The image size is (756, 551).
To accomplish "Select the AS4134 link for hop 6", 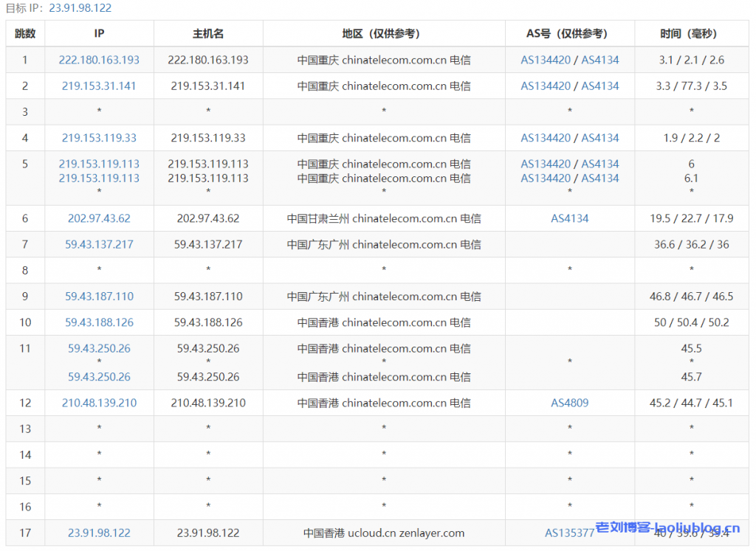I will click(569, 218).
